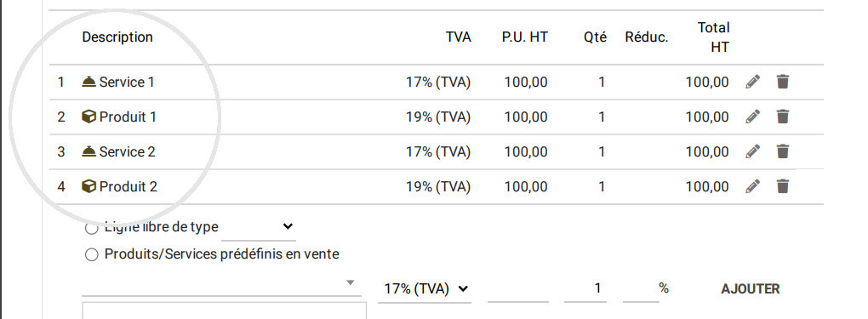The image size is (868, 319).
Task: Open the free line type dropdown
Action: [259, 227]
